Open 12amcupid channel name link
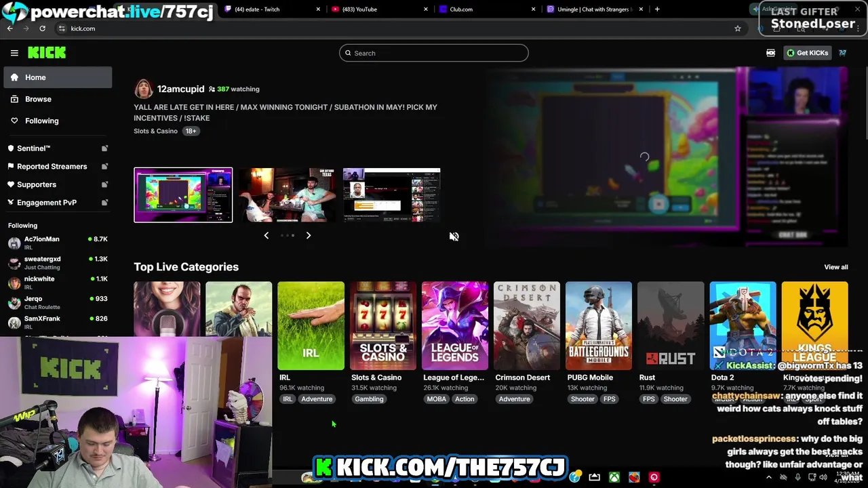The width and height of the screenshot is (868, 488). tap(180, 89)
